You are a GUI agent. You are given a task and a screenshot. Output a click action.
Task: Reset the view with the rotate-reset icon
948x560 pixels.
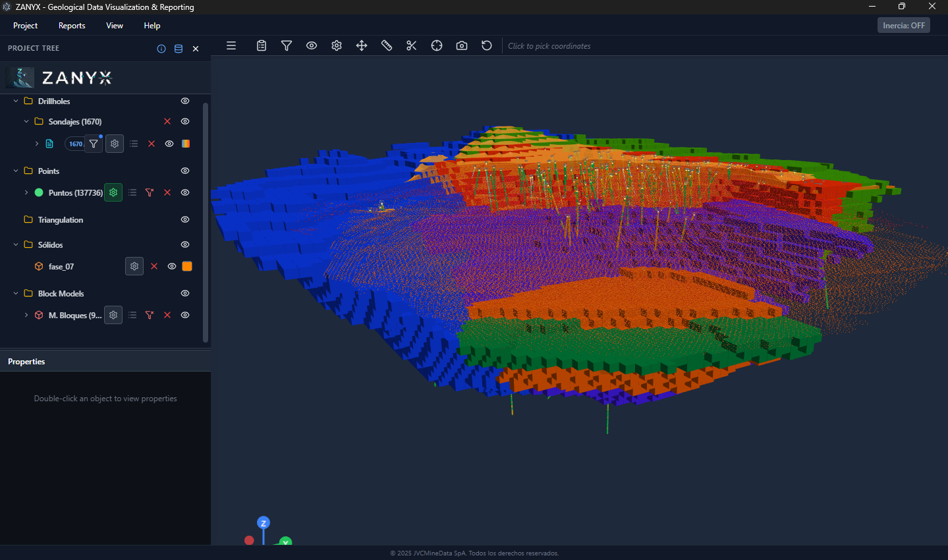click(x=486, y=45)
